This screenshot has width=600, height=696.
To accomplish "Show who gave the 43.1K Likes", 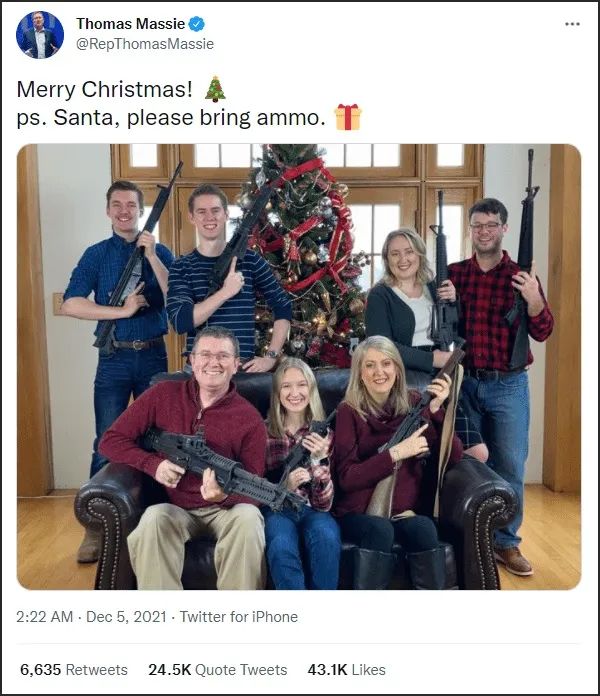I will [x=346, y=670].
